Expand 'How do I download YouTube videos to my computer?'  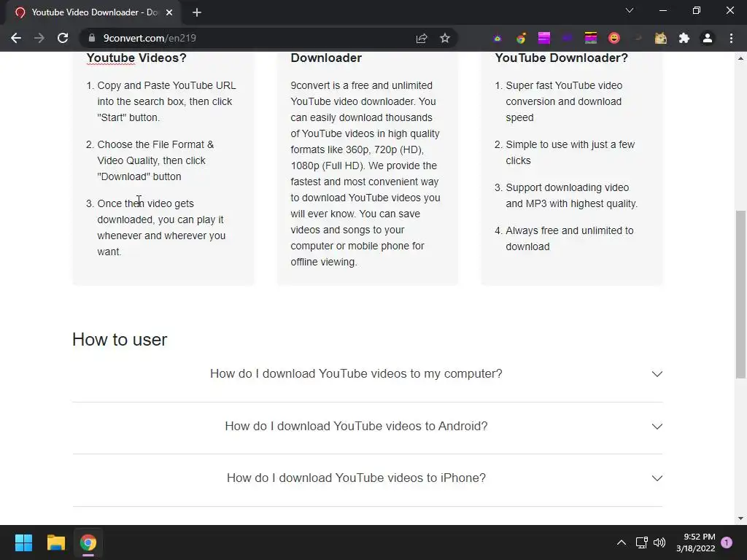[x=368, y=374]
